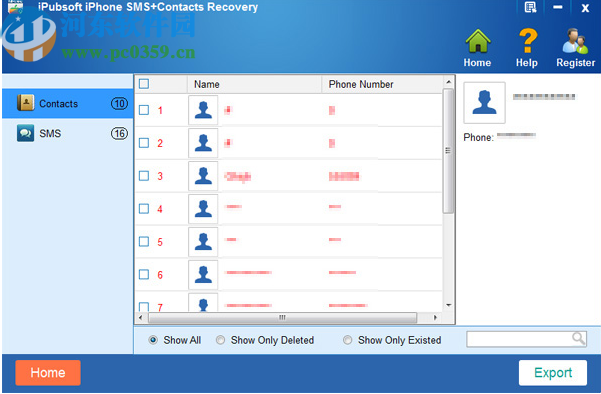Click the red row number 3
The image size is (601, 394).
coord(160,176)
